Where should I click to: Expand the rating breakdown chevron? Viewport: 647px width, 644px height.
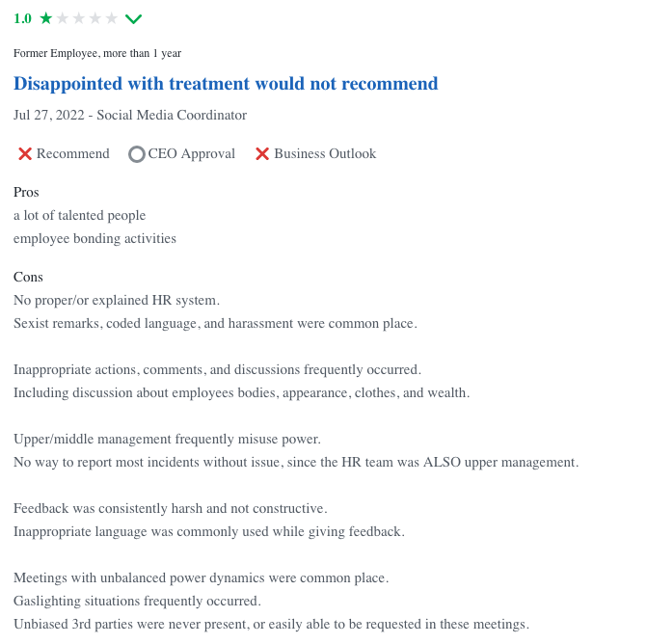(x=133, y=19)
